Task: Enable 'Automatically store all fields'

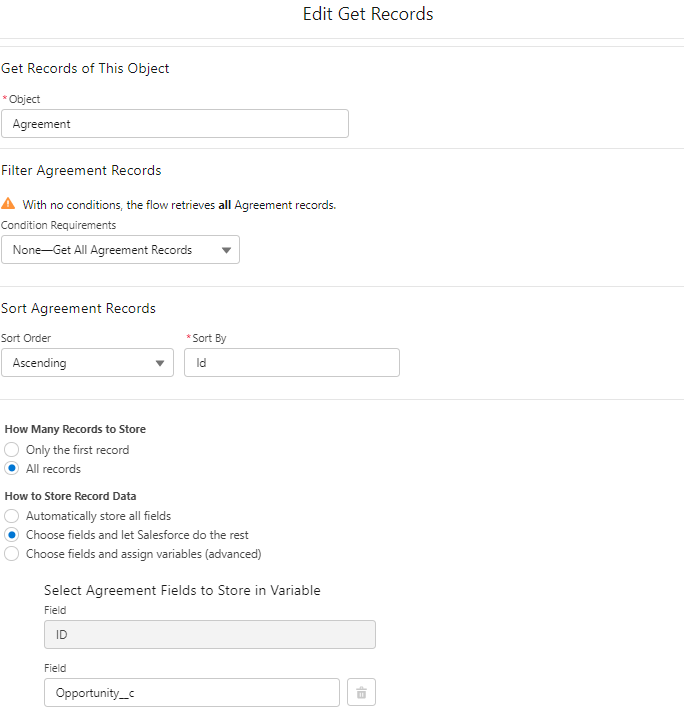Action: 12,516
